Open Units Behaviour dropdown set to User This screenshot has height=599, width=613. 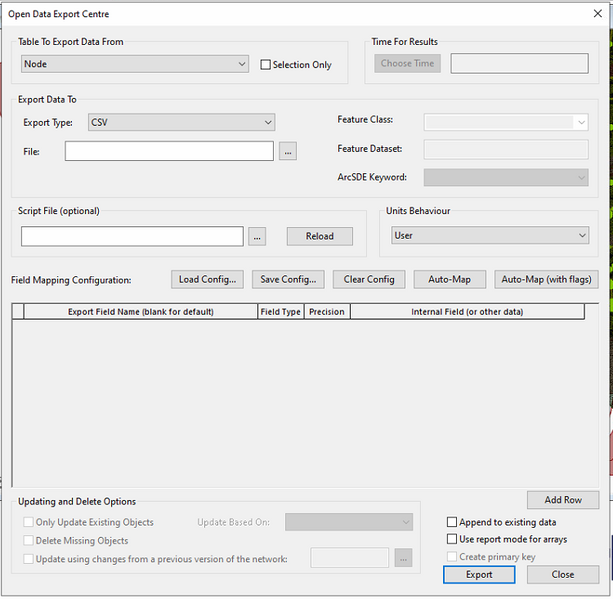click(x=489, y=235)
